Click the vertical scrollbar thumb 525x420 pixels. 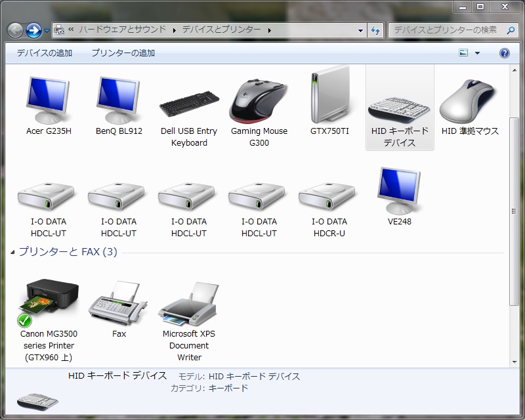(514, 211)
